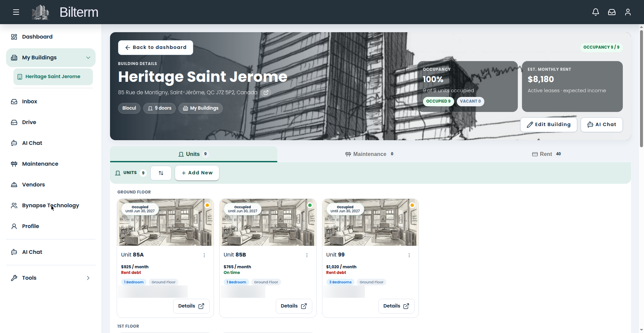
Task: Click Back to dashboard button
Action: pos(156,48)
